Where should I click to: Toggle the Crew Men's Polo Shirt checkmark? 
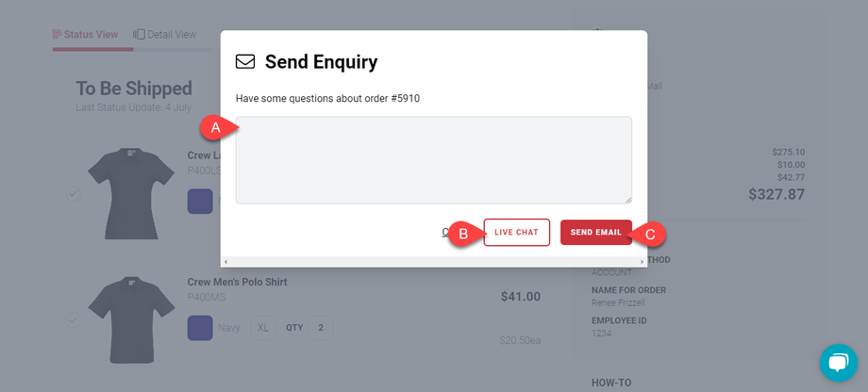coord(73,320)
